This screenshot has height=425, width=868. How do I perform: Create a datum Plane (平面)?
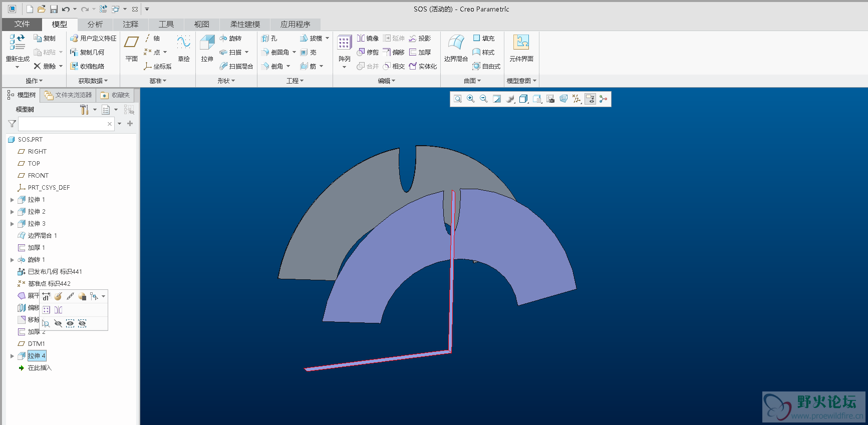click(131, 48)
